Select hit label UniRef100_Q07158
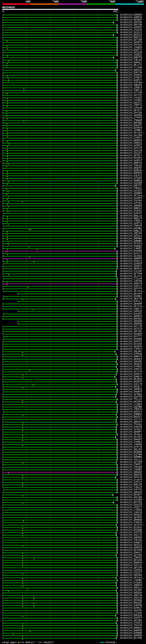This screenshot has height=644, width=146. pyautogui.click(x=131, y=40)
